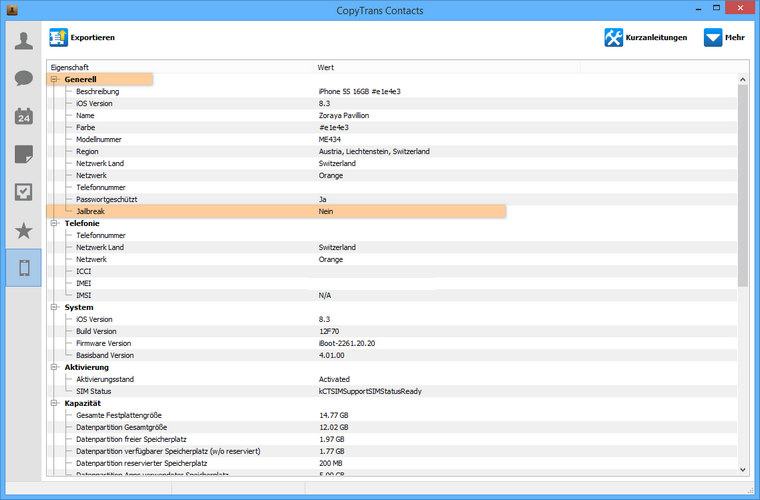The width and height of the screenshot is (760, 500).
Task: Click the value '4.01.00'
Action: click(332, 355)
